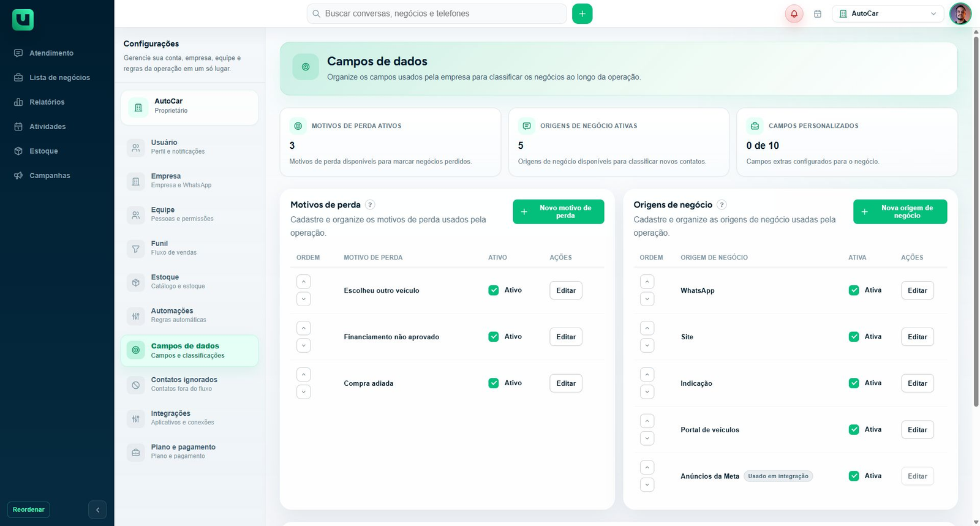Move Escolheu outro veículo up
This screenshot has height=526, width=980.
click(x=304, y=282)
